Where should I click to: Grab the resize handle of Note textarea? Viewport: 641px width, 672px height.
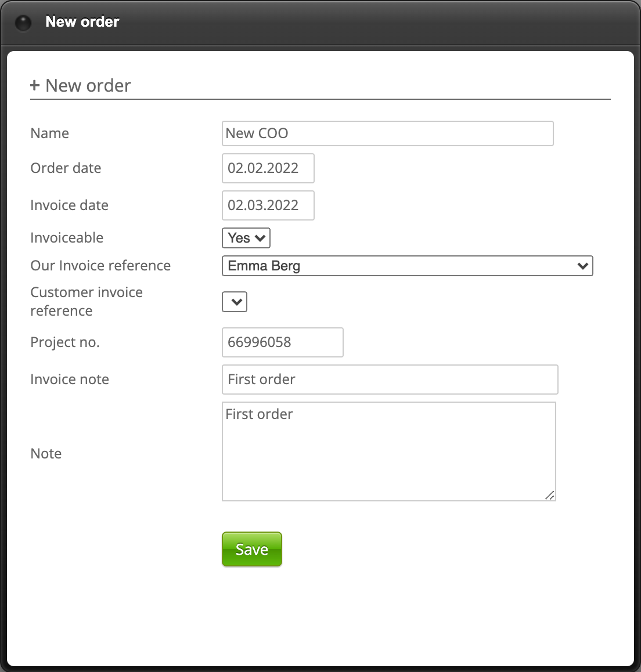coord(549,494)
